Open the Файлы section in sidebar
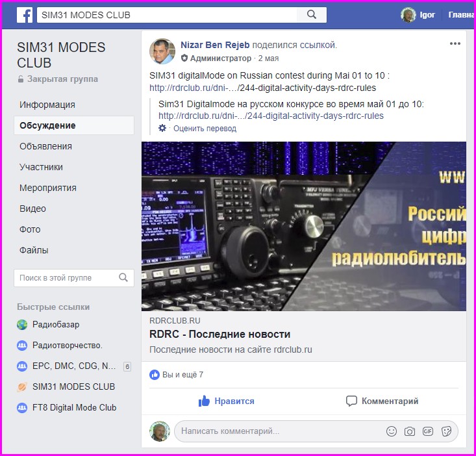 click(34, 250)
